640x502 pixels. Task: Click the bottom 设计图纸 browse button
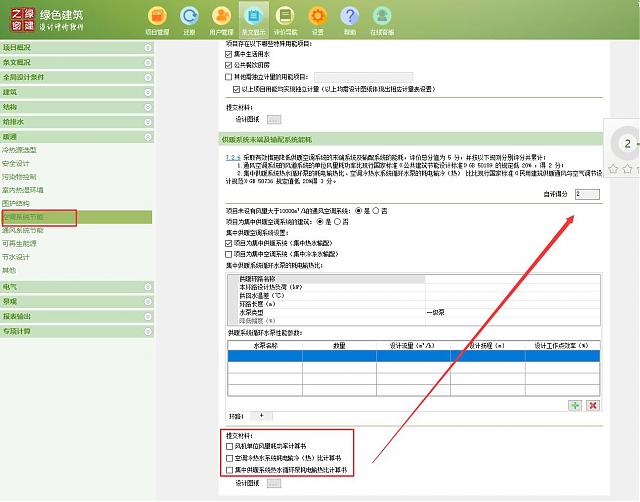tap(274, 484)
